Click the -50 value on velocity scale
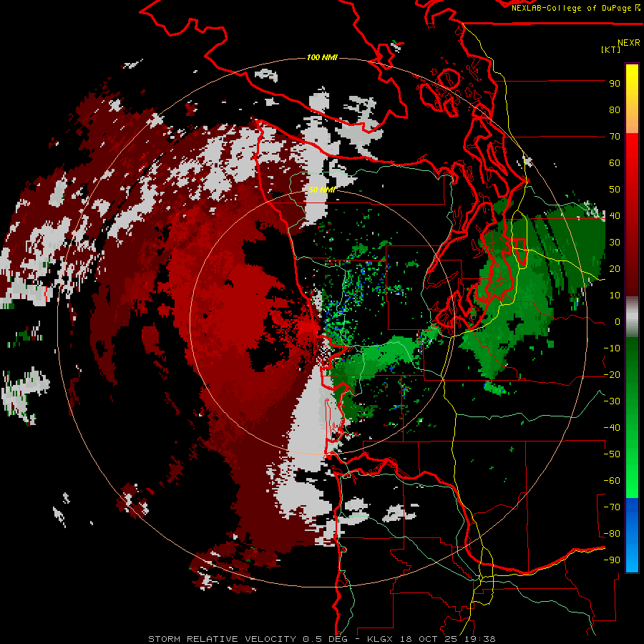 [612, 454]
